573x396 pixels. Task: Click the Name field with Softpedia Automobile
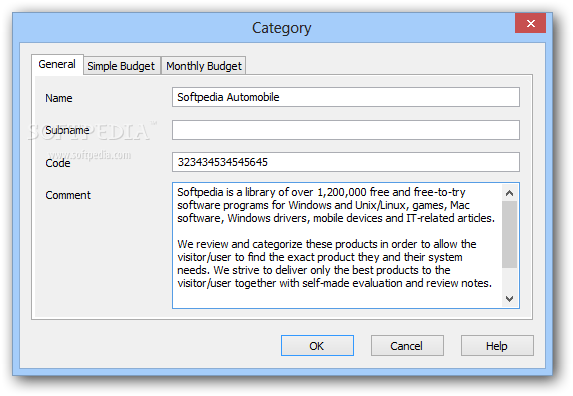[346, 97]
